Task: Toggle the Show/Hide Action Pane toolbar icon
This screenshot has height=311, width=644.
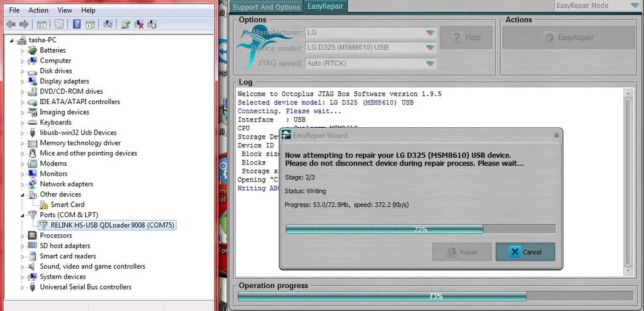Action: click(x=90, y=25)
